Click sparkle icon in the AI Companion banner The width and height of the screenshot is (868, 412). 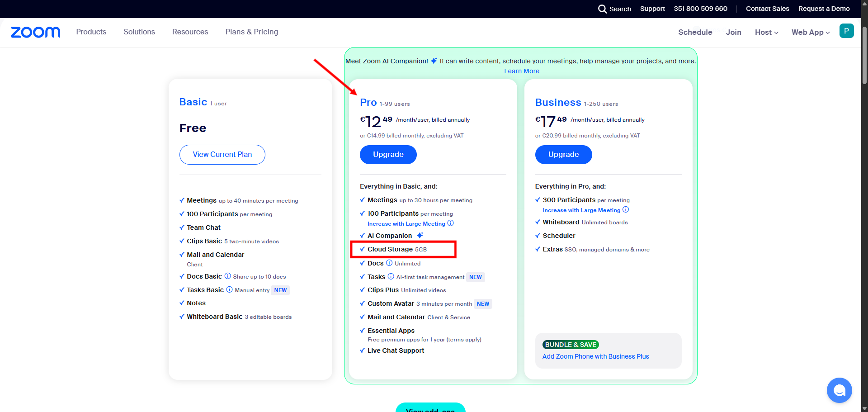point(434,61)
